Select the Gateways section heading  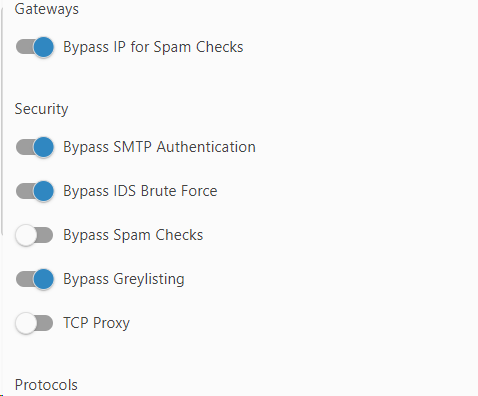coord(47,9)
